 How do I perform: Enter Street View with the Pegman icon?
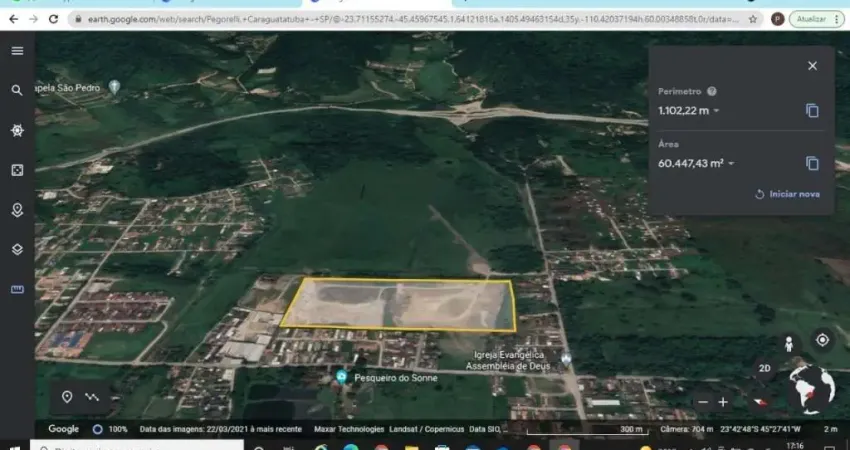pos(789,344)
